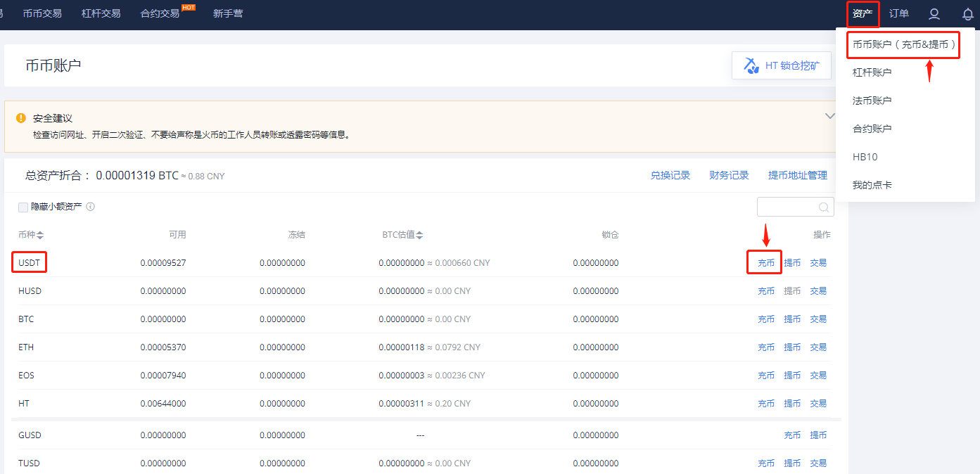
Task: Go to 杠杆交易 tab
Action: (101, 13)
